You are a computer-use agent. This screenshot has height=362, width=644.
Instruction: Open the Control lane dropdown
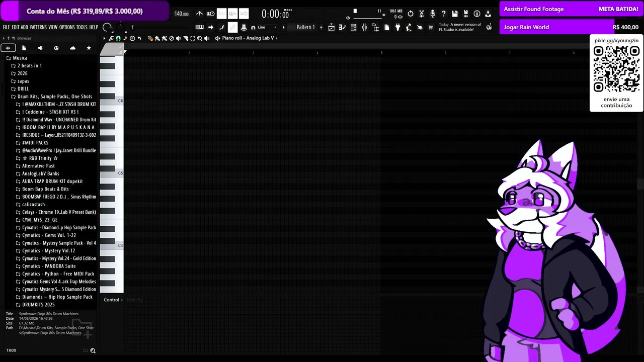114,300
